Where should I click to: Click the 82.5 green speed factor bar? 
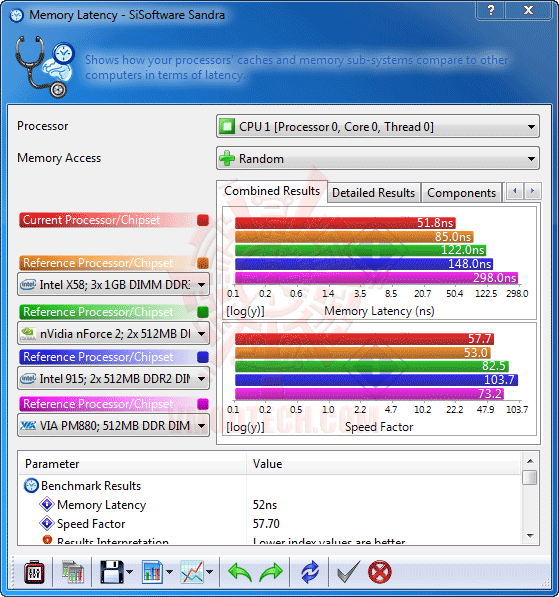[x=372, y=366]
